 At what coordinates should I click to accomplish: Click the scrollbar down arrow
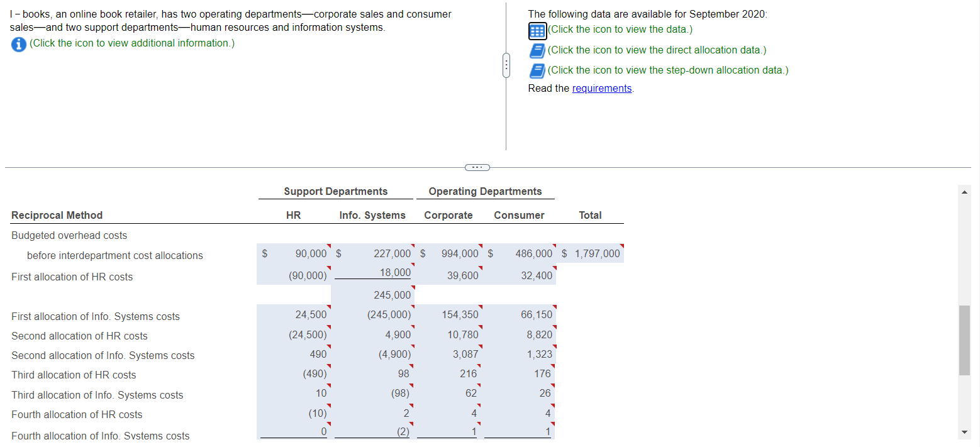(x=964, y=432)
